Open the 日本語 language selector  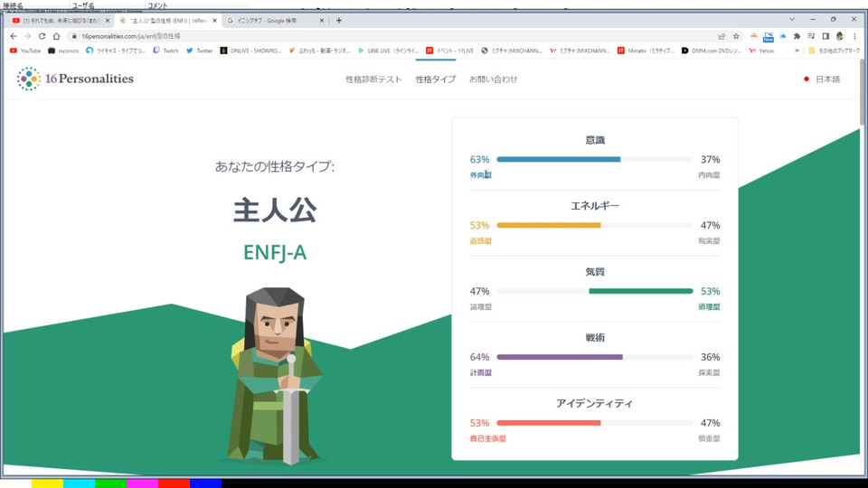tap(822, 80)
